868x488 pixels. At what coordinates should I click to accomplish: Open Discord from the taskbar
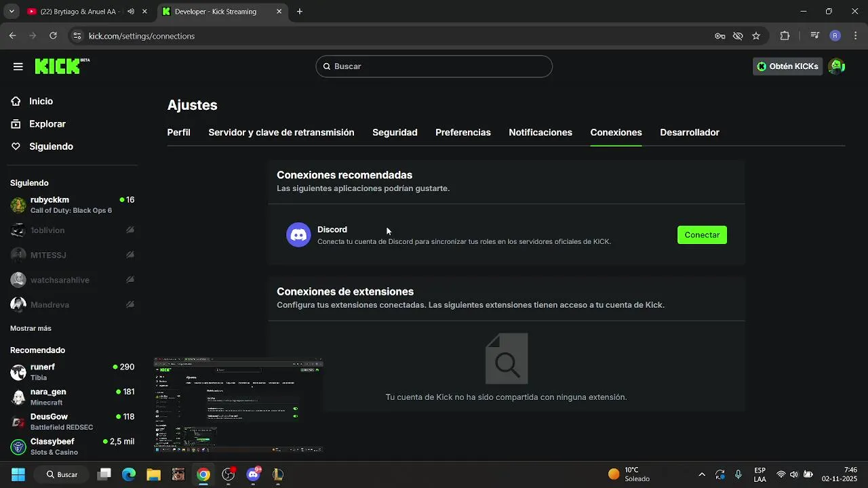(x=254, y=474)
